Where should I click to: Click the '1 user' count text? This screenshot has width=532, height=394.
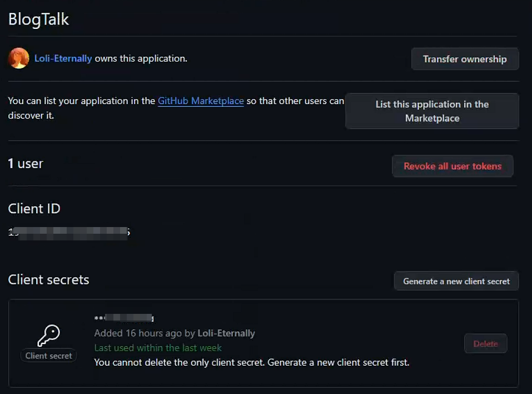tap(26, 164)
